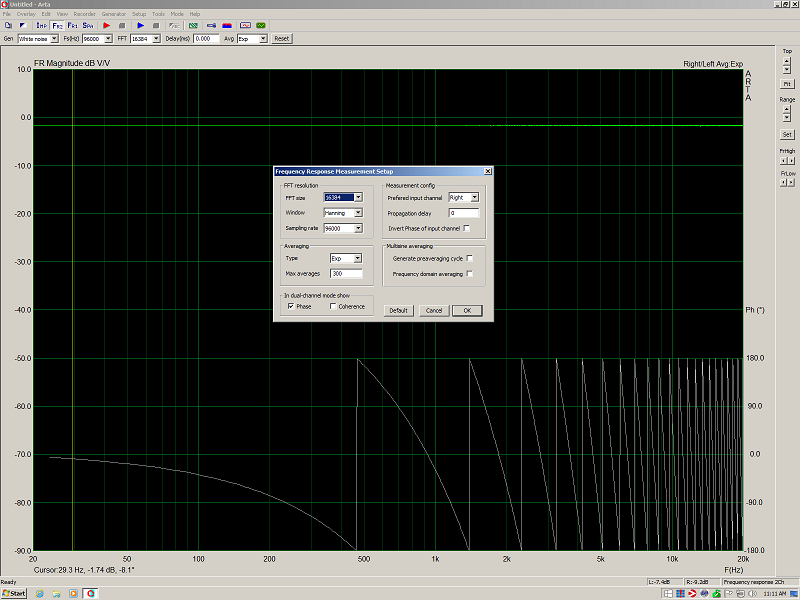
Task: Open the green overlay grid toolbar icon
Action: coord(193,25)
